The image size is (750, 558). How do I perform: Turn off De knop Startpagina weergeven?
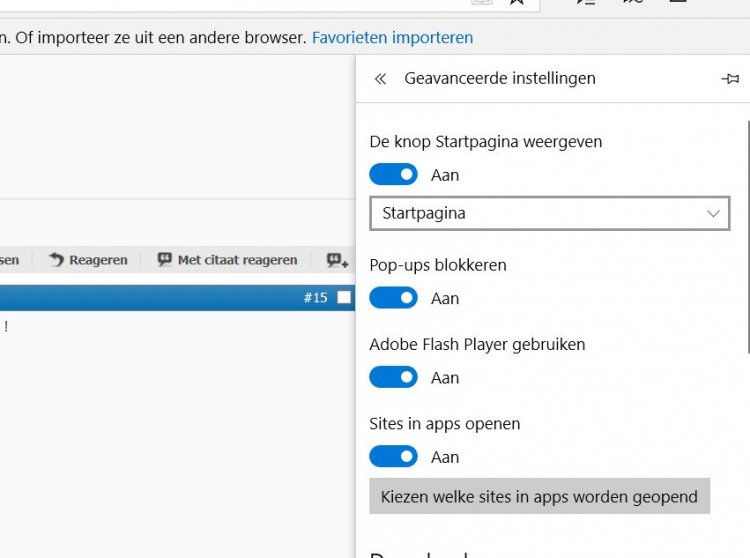pyautogui.click(x=393, y=175)
